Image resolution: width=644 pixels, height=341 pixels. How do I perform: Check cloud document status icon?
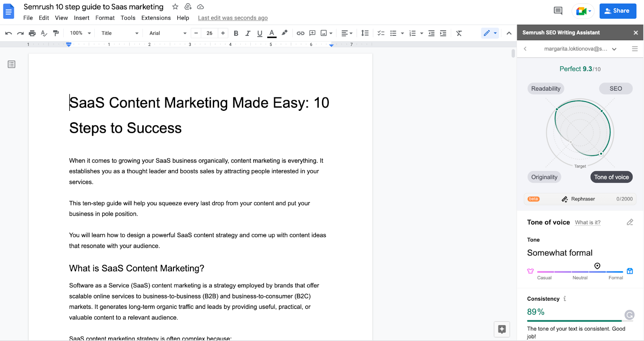(x=200, y=7)
